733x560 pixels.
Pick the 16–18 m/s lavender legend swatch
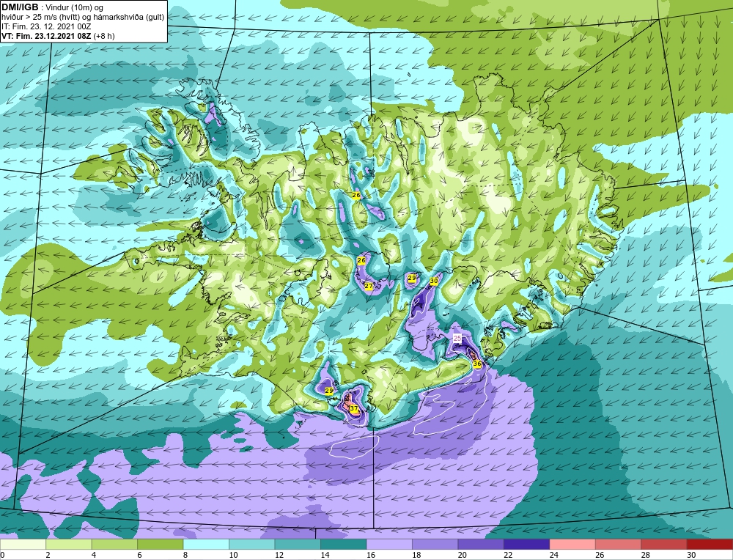(x=389, y=544)
